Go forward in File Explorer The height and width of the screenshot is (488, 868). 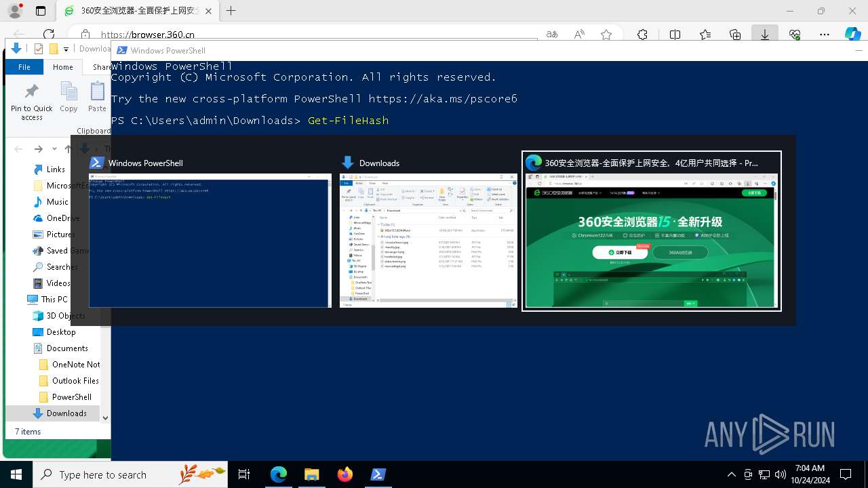tap(38, 149)
